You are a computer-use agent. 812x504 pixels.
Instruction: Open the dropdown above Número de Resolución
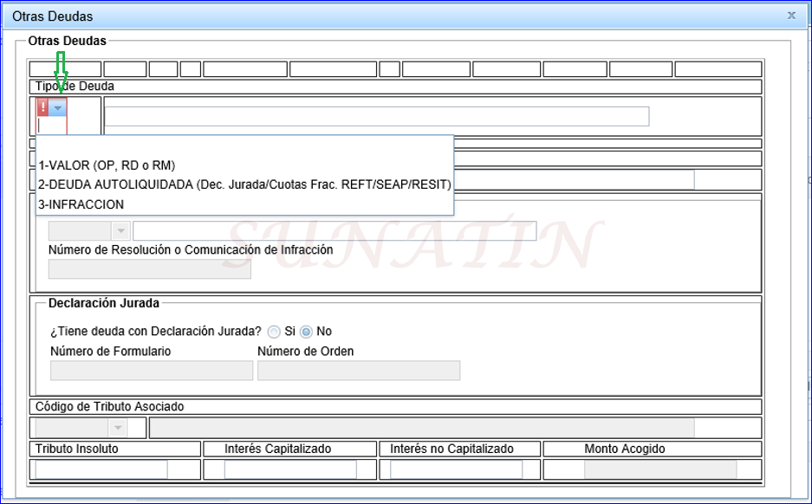pyautogui.click(x=120, y=231)
